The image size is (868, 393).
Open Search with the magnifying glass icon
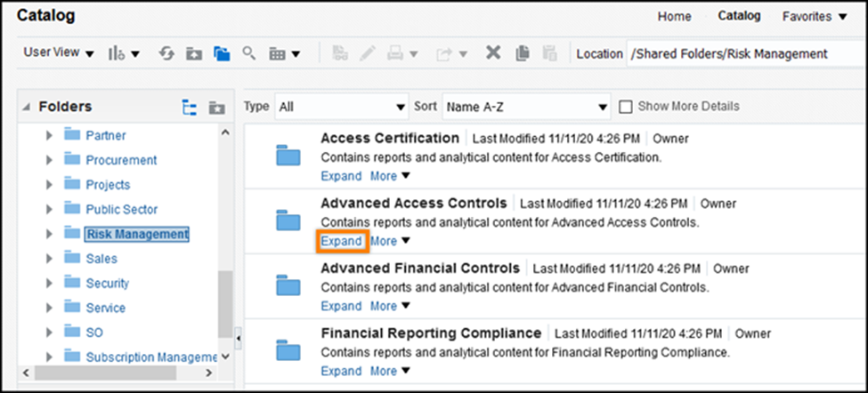pyautogui.click(x=249, y=53)
